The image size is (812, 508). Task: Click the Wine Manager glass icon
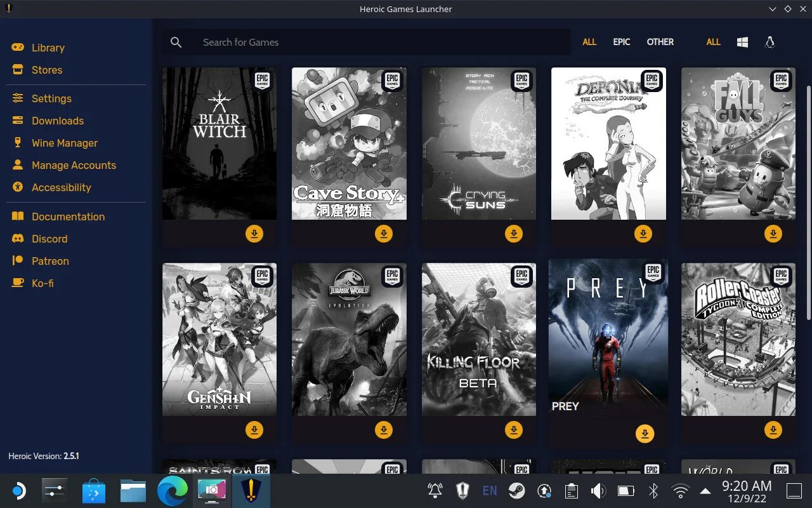[x=18, y=143]
